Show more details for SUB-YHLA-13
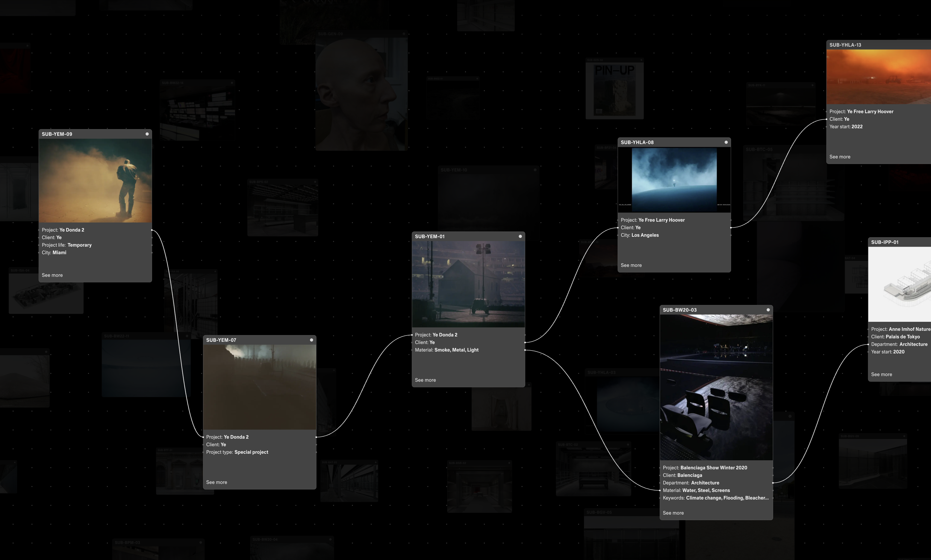Screen dimensions: 931x560 tap(840, 157)
